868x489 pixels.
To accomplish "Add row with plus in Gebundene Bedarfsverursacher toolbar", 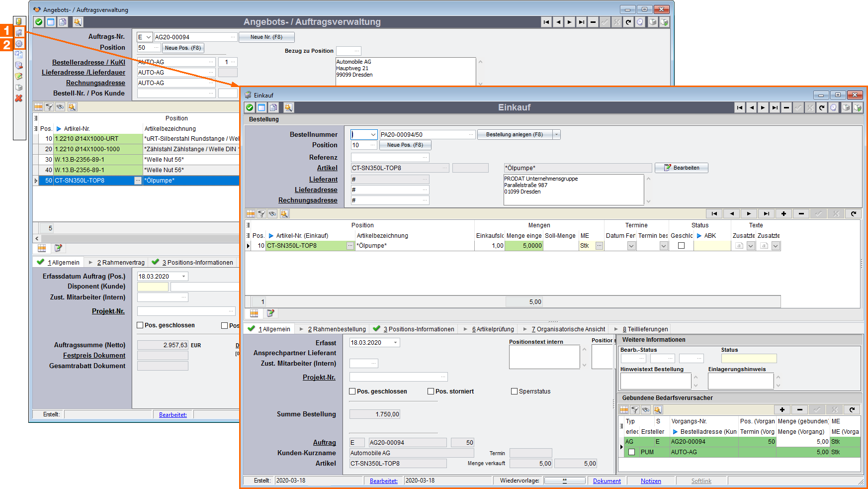I will (782, 410).
